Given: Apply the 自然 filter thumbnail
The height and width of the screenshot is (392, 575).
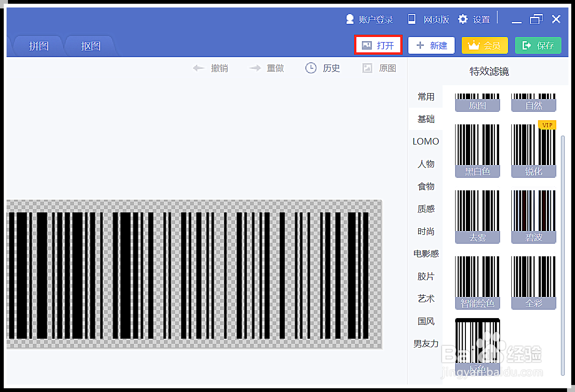Looking at the screenshot, I should (534, 102).
